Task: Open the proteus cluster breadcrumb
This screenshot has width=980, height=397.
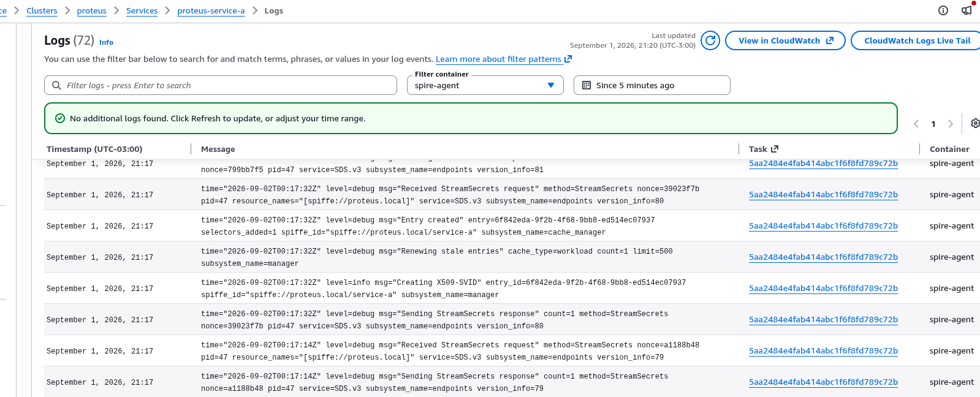Action: point(92,11)
